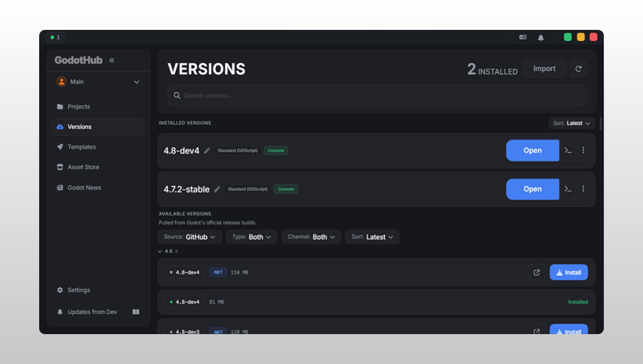Viewport: 643px width, 364px height.
Task: Open the three-dot menu for 4.7.2-stable
Action: coord(583,189)
